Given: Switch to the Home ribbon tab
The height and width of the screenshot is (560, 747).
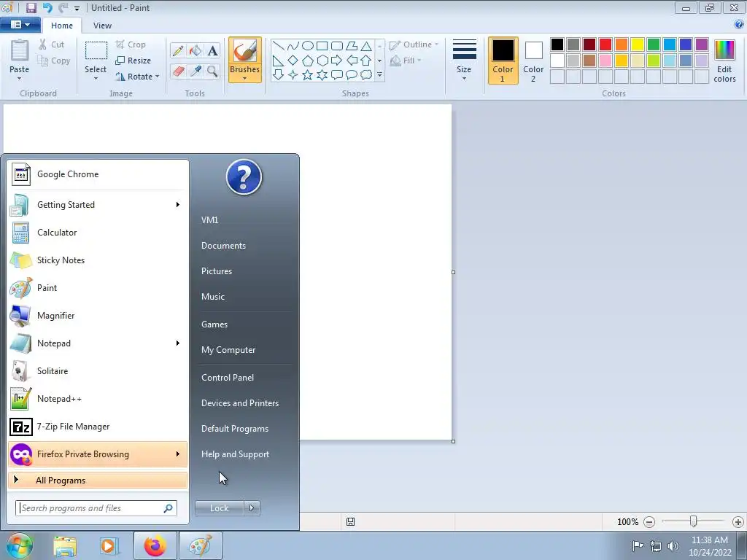Looking at the screenshot, I should [62, 26].
